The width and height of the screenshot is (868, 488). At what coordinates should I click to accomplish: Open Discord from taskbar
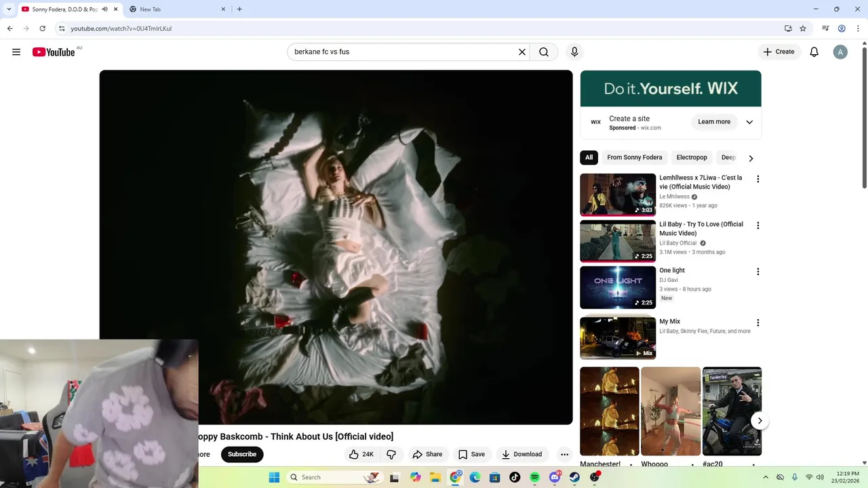[x=555, y=477]
